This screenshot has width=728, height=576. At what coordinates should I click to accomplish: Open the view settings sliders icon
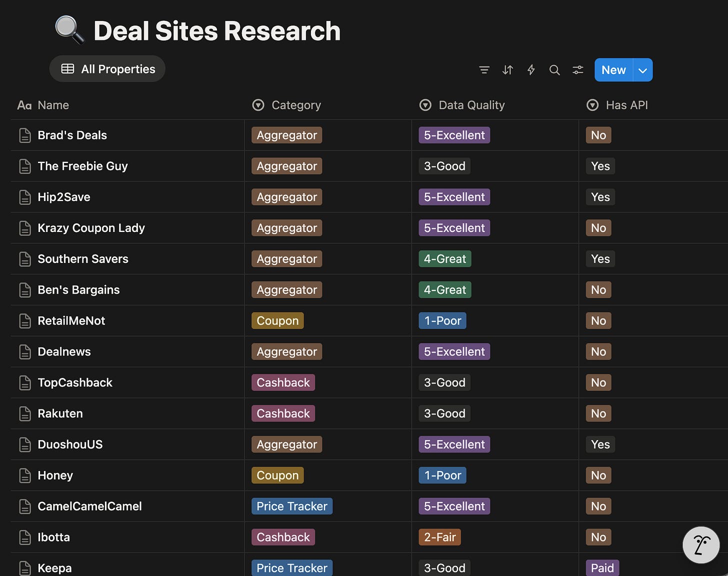578,70
